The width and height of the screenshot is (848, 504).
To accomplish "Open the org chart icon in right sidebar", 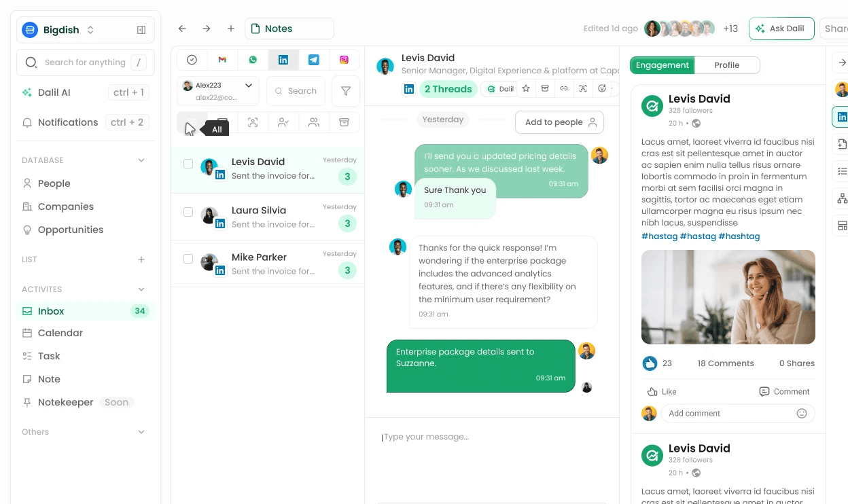I will coord(841,199).
